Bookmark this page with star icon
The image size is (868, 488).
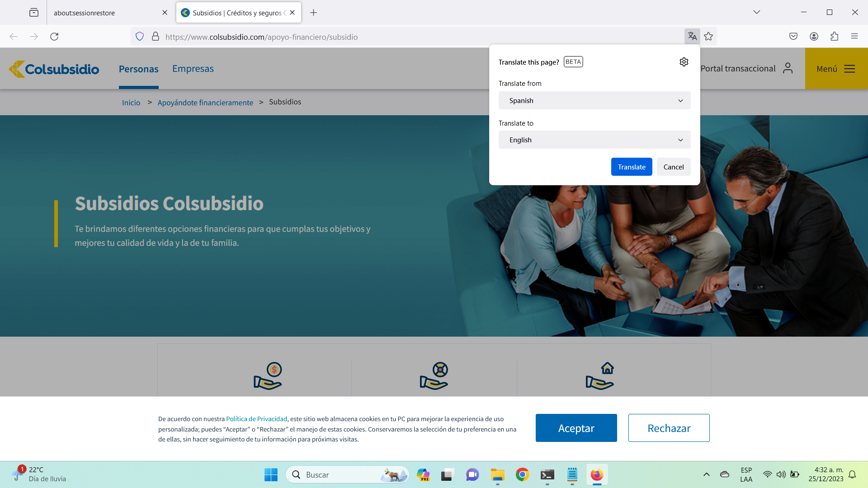point(708,36)
